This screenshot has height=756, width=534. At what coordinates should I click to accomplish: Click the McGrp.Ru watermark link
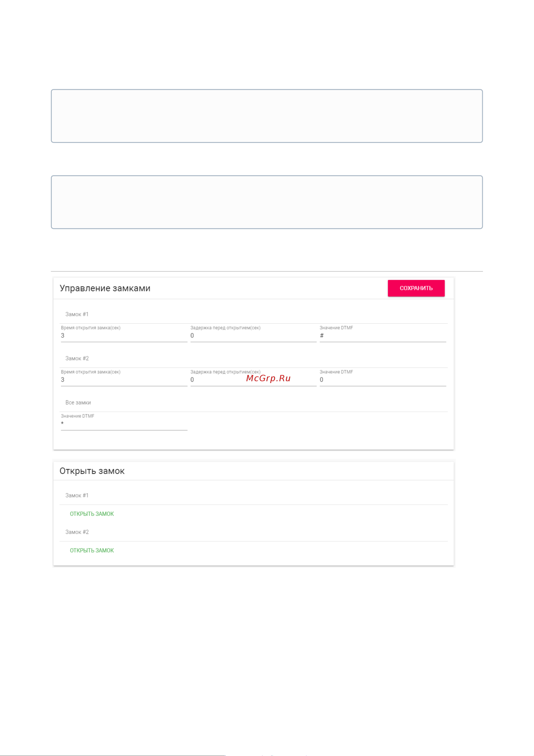click(268, 378)
